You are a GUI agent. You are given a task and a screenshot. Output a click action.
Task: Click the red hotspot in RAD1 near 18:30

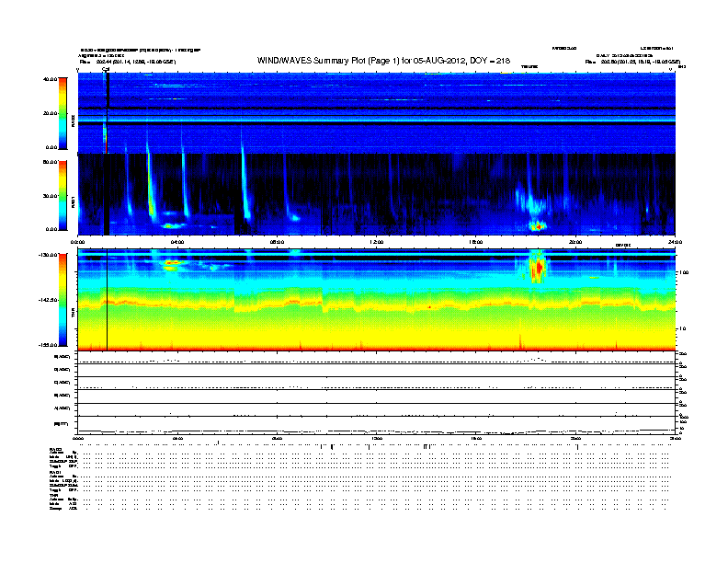tap(538, 226)
